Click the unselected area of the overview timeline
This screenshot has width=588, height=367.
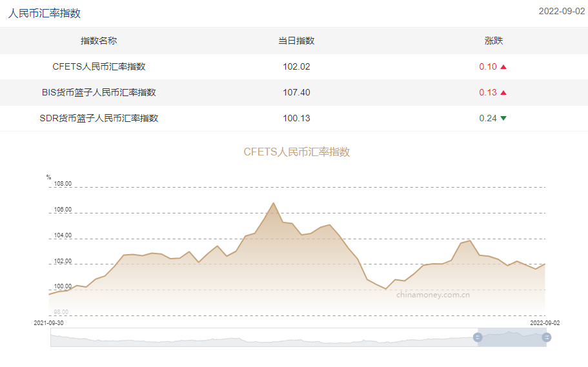pyautogui.click(x=258, y=337)
